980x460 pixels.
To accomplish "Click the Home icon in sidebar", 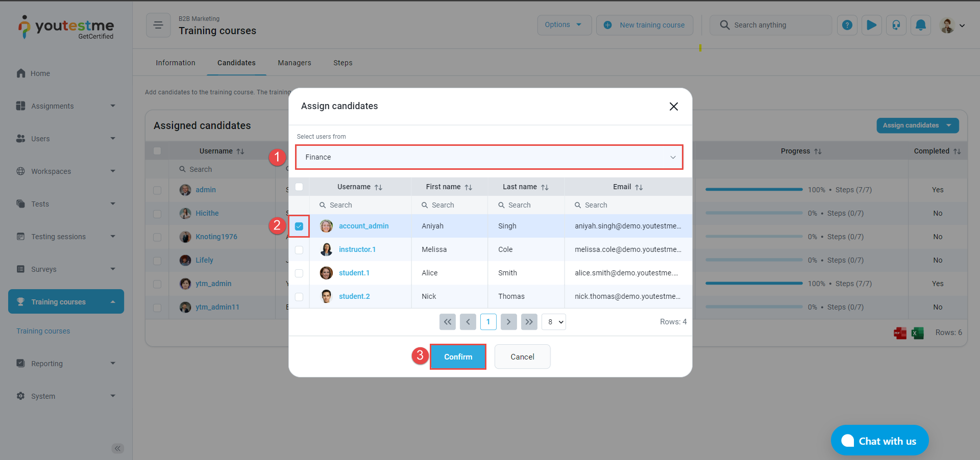I will point(21,73).
